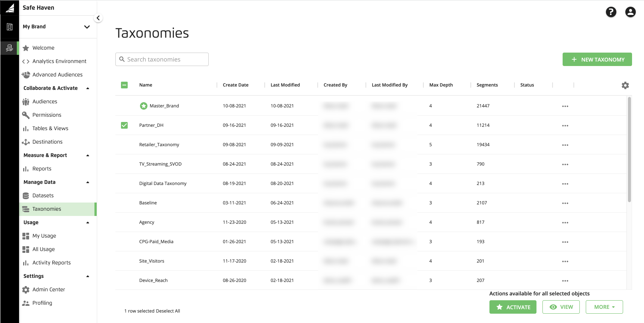Click the NEW TAXONOMY button
Screen dimensions: 644x323
597,59
